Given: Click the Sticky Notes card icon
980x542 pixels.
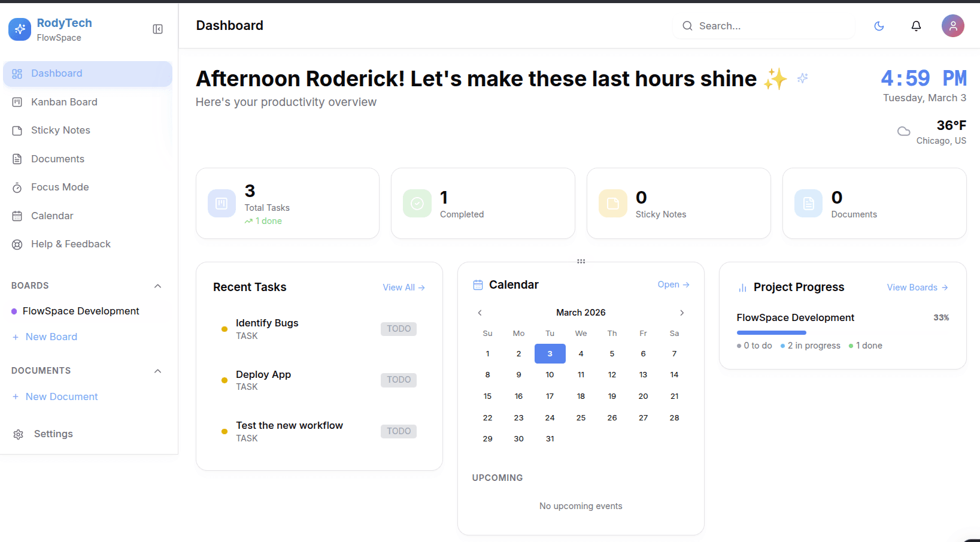Looking at the screenshot, I should 612,204.
